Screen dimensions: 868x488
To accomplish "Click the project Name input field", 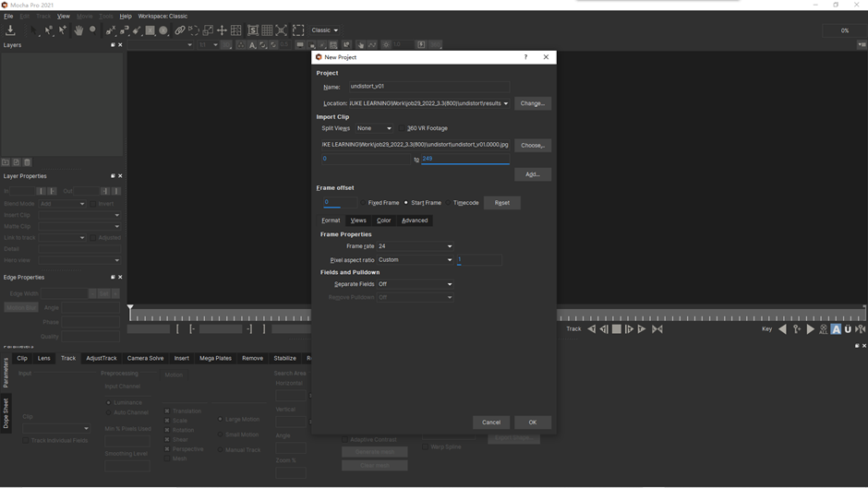I will (x=427, y=87).
